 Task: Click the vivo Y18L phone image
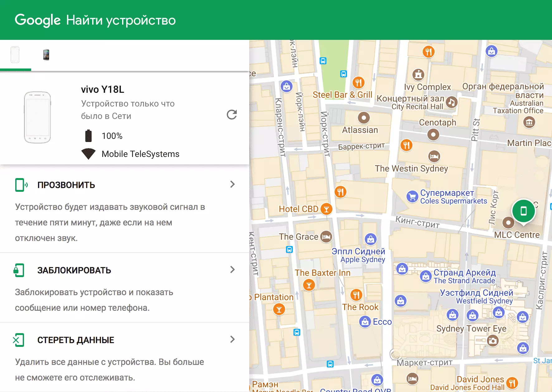click(37, 117)
